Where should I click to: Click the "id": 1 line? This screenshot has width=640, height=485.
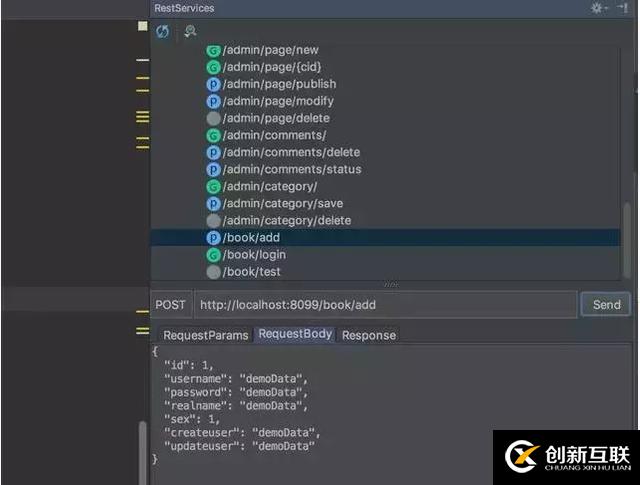[x=188, y=365]
